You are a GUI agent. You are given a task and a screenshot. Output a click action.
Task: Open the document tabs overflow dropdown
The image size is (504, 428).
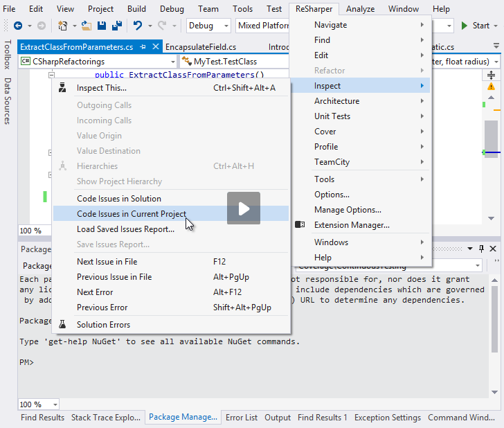click(x=496, y=46)
